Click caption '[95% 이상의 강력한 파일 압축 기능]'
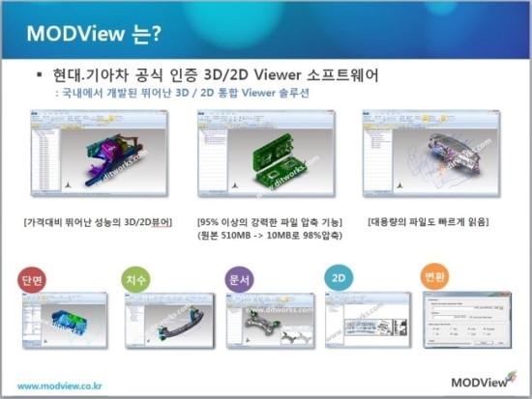The height and width of the screenshot is (399, 532). click(x=270, y=222)
